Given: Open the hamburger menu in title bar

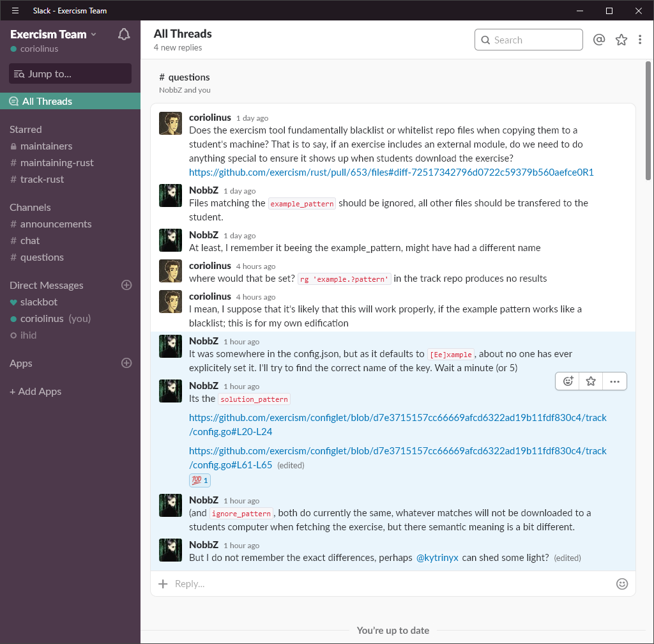Looking at the screenshot, I should (x=15, y=10).
